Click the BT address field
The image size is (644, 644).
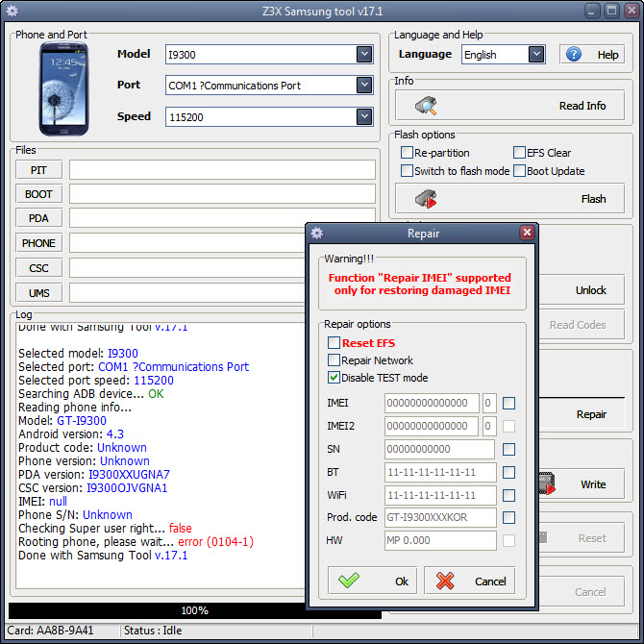click(440, 472)
